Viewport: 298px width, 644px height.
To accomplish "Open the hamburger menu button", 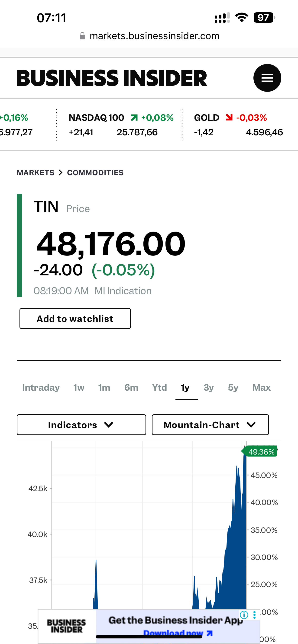I will (x=267, y=78).
